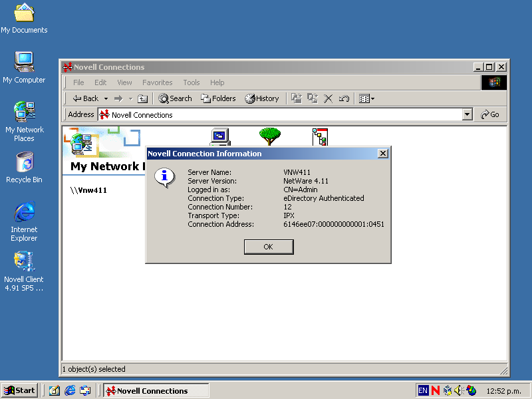This screenshot has height=399, width=532.
Task: Minimize the Novell Connections window
Action: [478, 67]
